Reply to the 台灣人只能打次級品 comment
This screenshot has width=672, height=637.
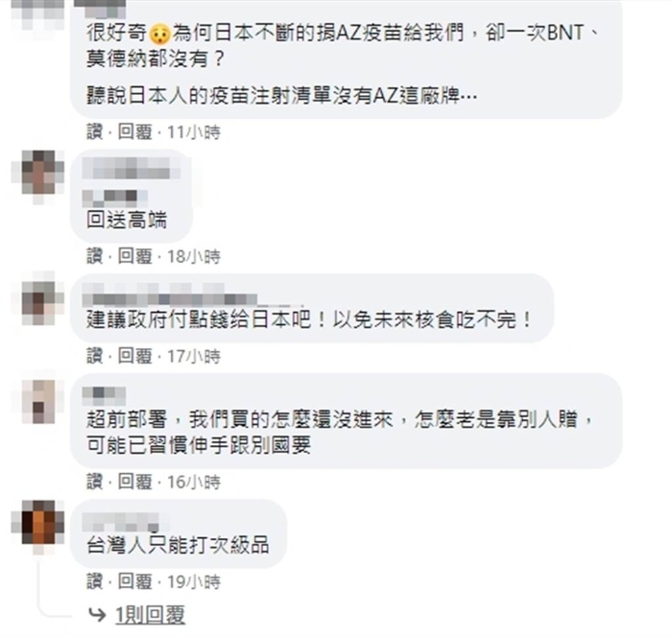(x=135, y=581)
